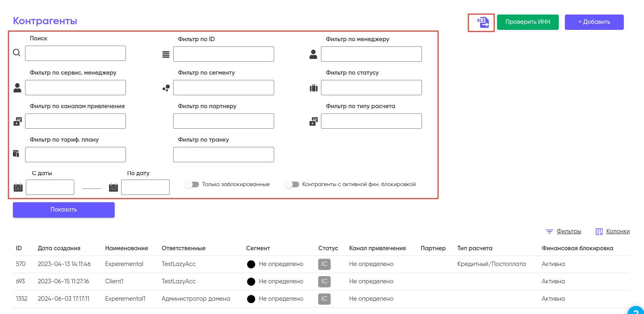
Task: Open the Фильтр по статусу dropdown field
Action: pyautogui.click(x=371, y=88)
